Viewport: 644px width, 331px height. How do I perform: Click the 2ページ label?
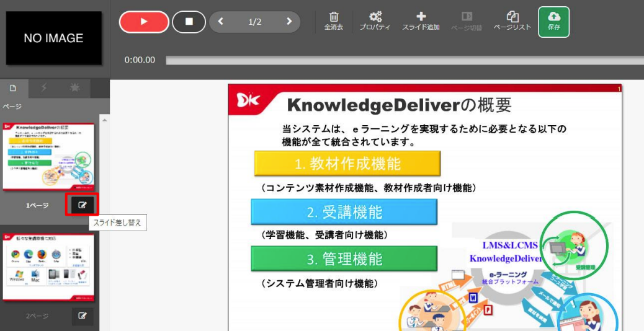tap(37, 316)
